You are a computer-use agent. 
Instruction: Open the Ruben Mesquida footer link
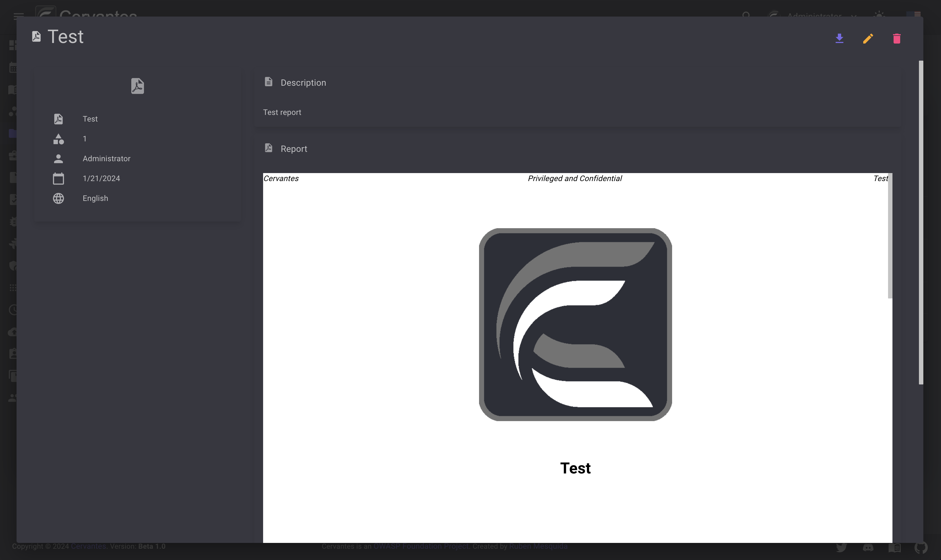(x=538, y=546)
